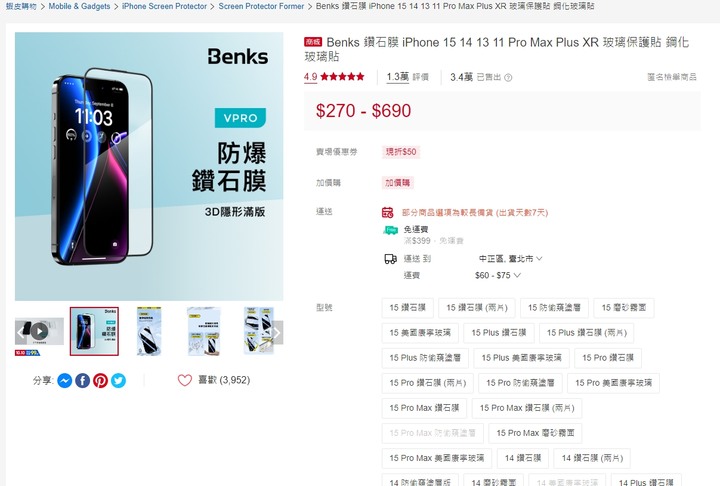Viewport: 720px width, 486px height.
Task: Choose 15 Plus 防偷窺塗層 variant
Action: pyautogui.click(x=425, y=358)
